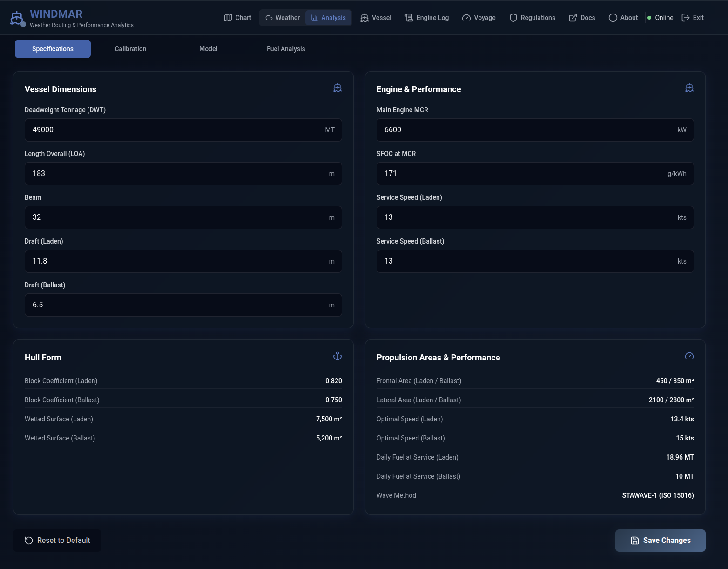Click the WINDMAR ship logo icon
Image resolution: width=728 pixels, height=569 pixels.
(x=17, y=18)
